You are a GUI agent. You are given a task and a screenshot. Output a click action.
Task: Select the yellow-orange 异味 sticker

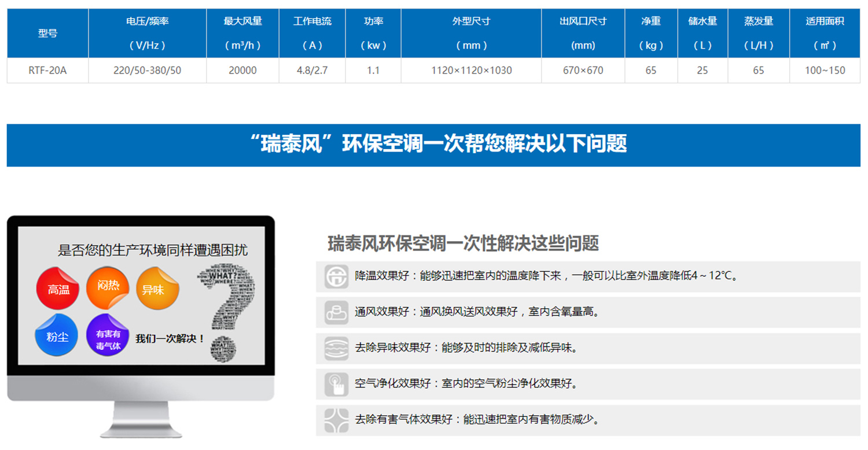pos(157,287)
